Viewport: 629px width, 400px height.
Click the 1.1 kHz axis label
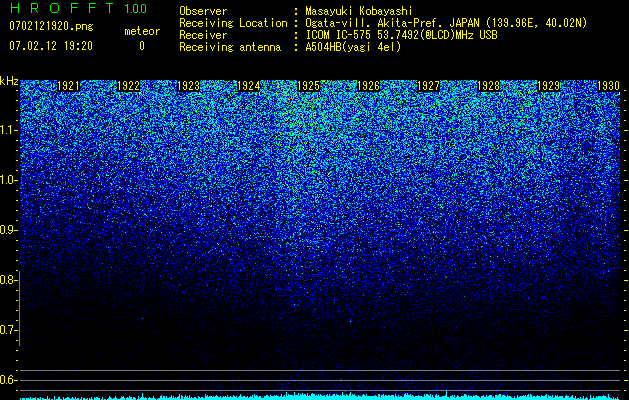(x=9, y=130)
